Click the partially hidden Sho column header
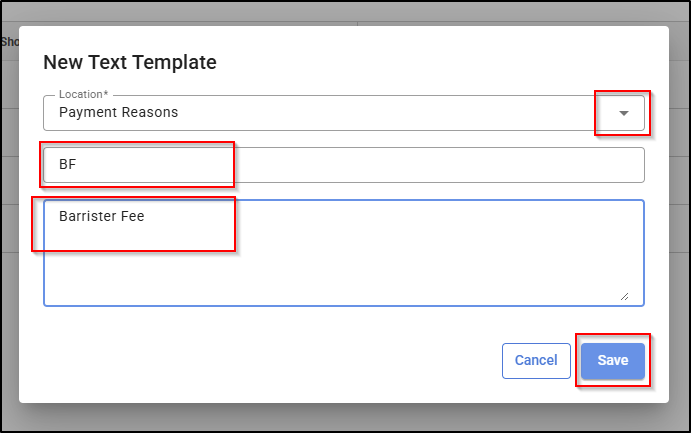Screen dimensions: 691x433 coord(9,42)
